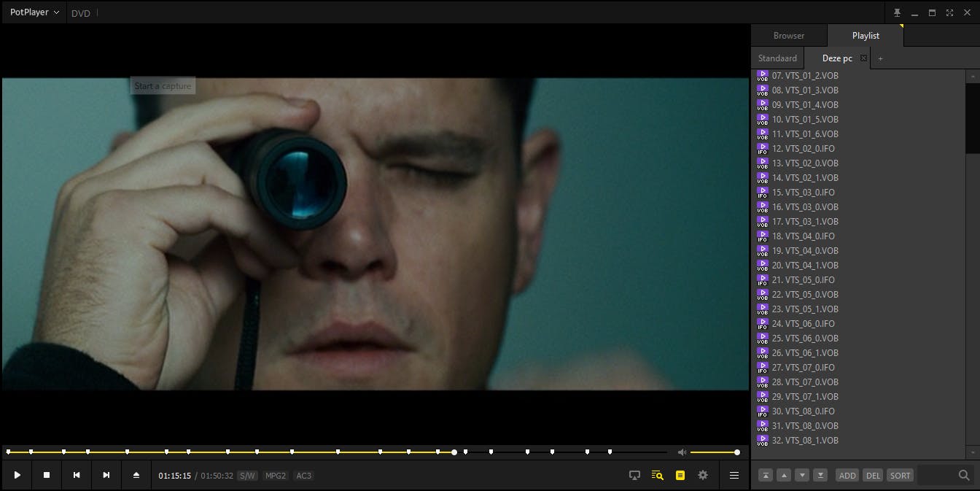The image size is (980, 491).
Task: Toggle the pin on top icon
Action: coord(898,12)
